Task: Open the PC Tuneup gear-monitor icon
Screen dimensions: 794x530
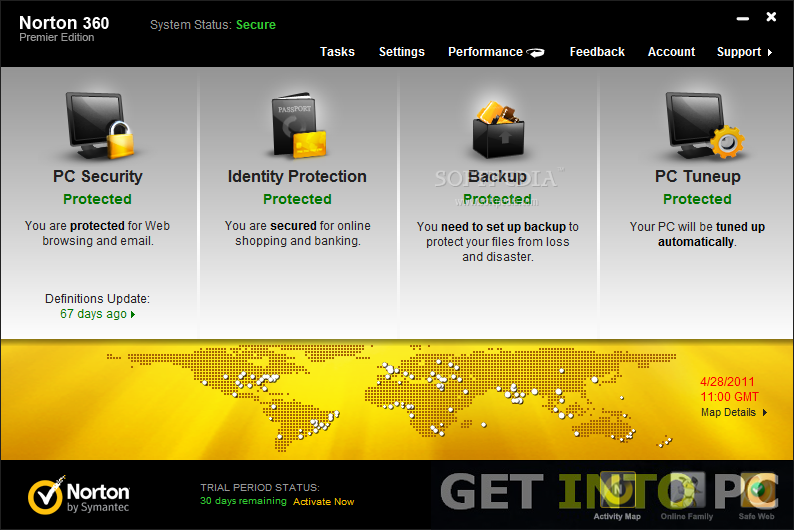Action: [704, 125]
